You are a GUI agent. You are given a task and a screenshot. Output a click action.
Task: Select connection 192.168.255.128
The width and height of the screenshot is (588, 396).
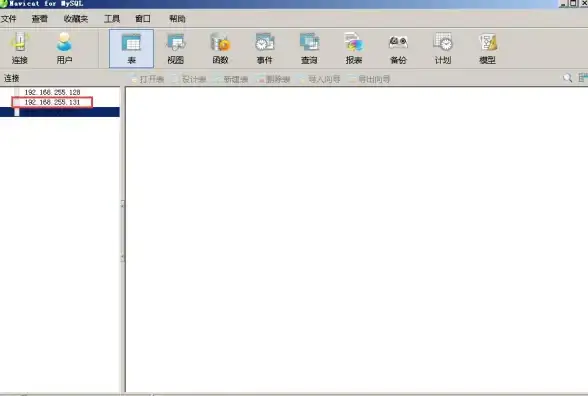click(52, 92)
